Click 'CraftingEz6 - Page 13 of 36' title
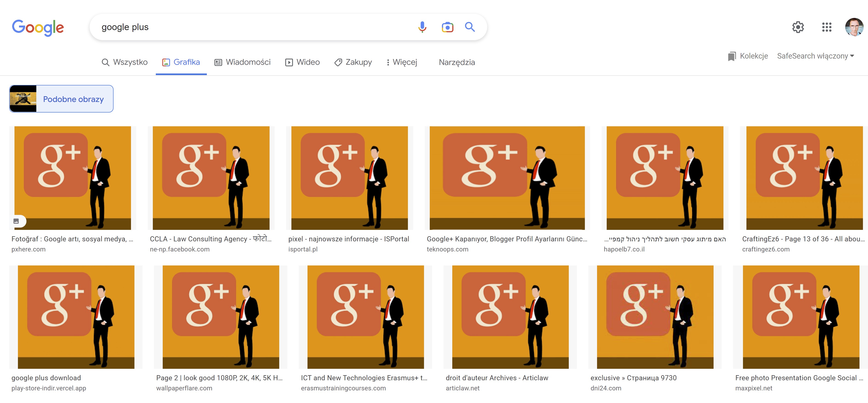This screenshot has height=403, width=868. click(x=804, y=239)
